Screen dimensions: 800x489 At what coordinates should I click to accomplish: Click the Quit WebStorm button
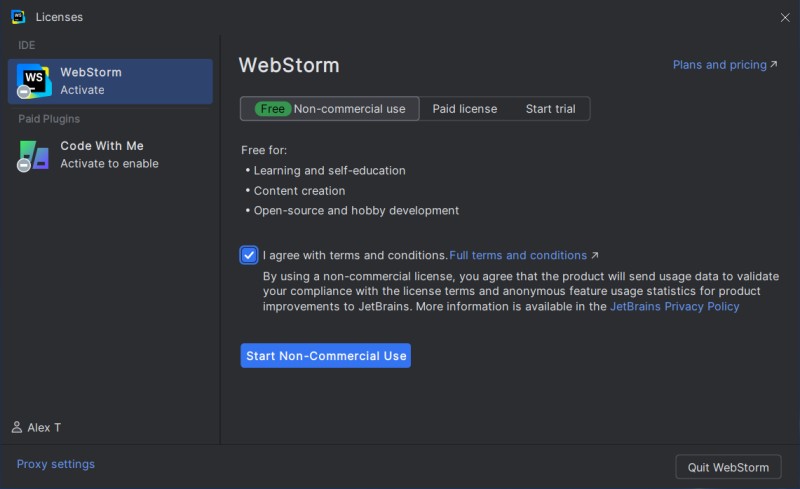[x=728, y=467]
